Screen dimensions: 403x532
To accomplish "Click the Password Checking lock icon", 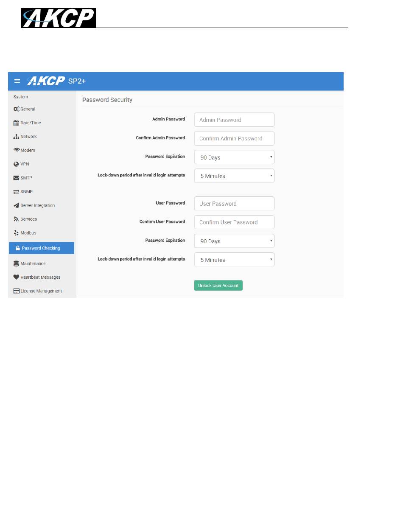I will pyautogui.click(x=18, y=248).
